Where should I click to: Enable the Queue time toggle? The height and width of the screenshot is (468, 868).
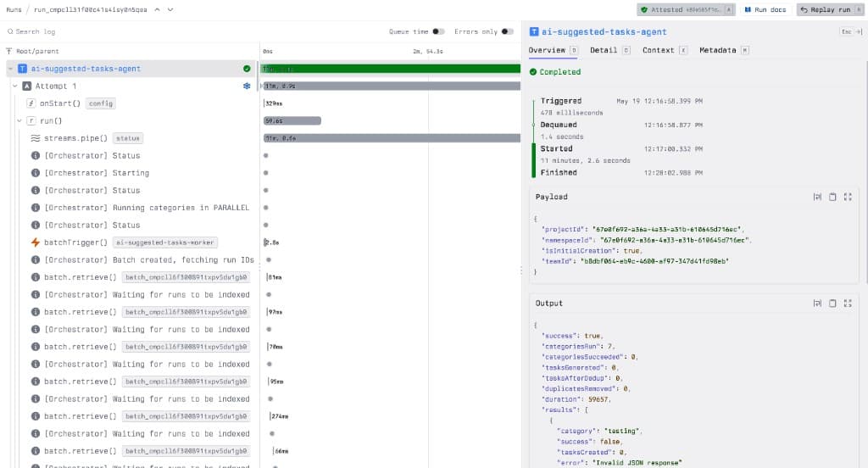point(438,31)
